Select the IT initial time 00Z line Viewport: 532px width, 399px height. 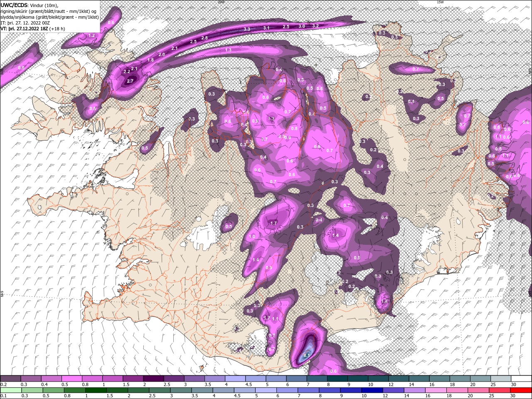tap(25, 23)
